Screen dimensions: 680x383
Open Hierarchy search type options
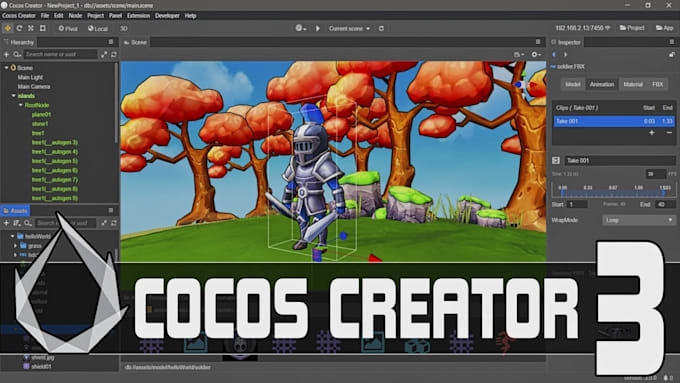pyautogui.click(x=17, y=54)
